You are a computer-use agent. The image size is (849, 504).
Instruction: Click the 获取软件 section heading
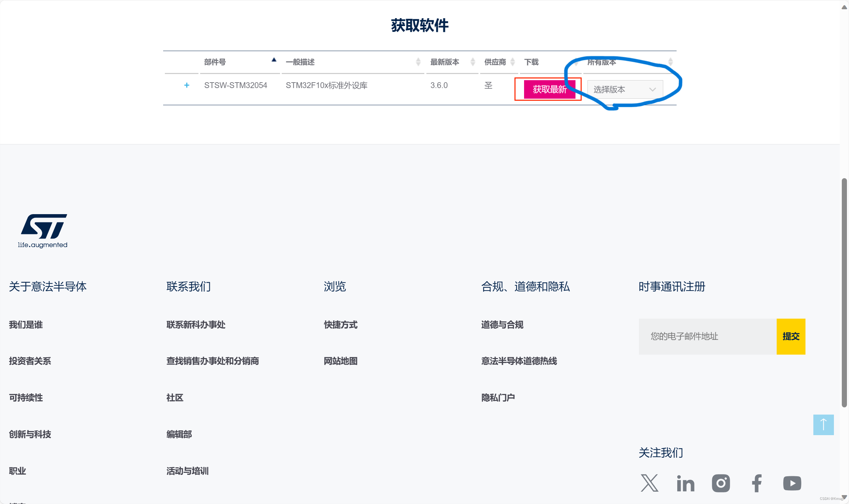pos(420,25)
